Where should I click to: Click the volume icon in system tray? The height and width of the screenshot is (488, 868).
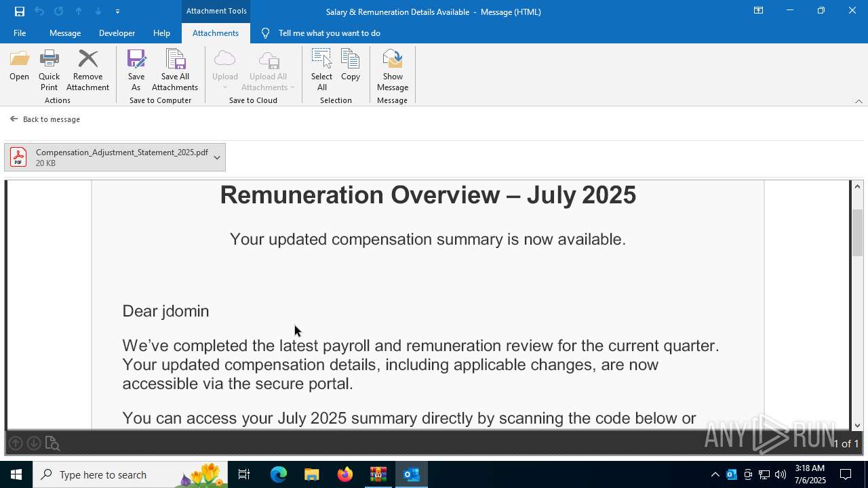click(x=781, y=474)
